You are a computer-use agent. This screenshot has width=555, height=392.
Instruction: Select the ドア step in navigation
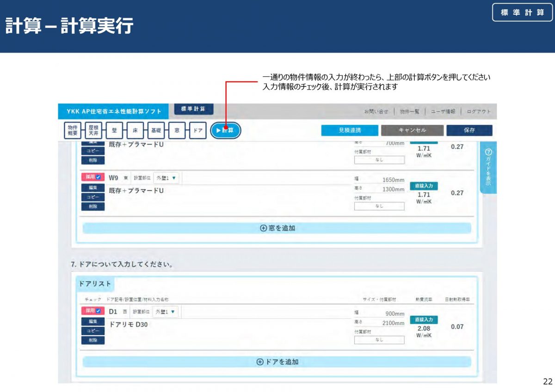[197, 131]
